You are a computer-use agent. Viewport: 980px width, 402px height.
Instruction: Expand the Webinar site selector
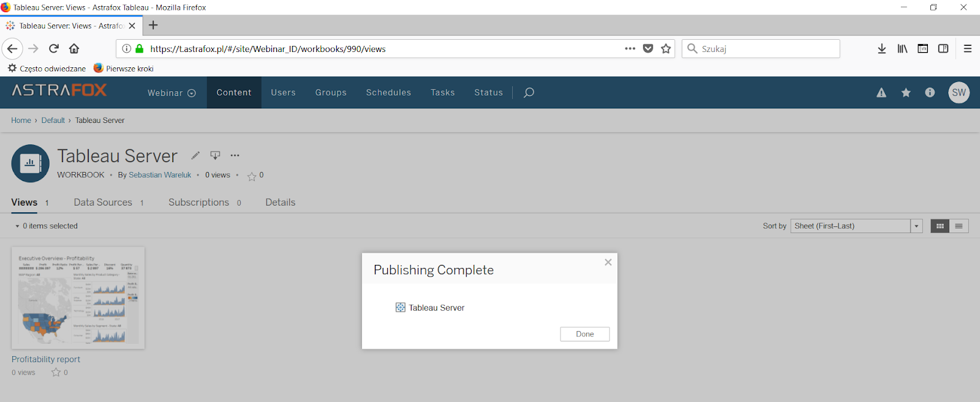[x=171, y=93]
